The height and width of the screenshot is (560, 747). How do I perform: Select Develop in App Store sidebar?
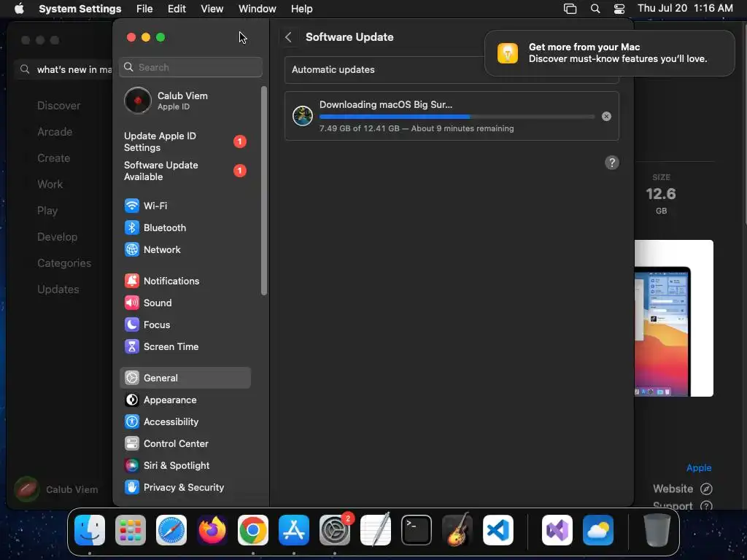pyautogui.click(x=57, y=237)
